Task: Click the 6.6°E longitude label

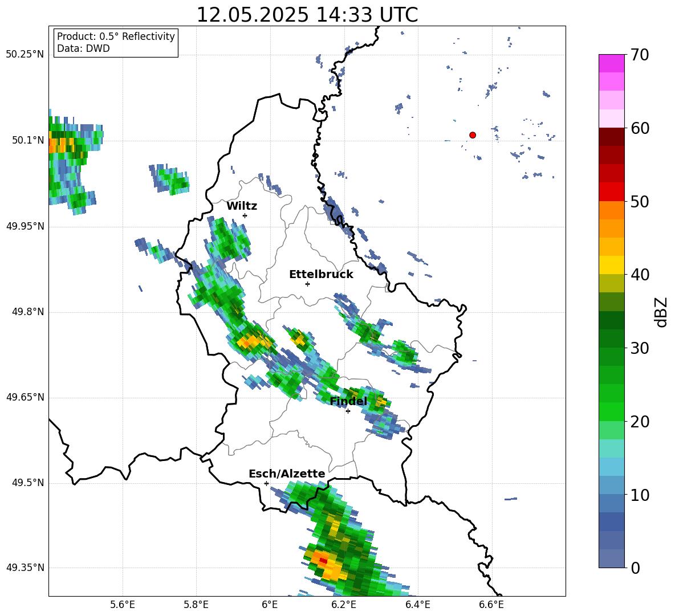Action: tap(491, 605)
